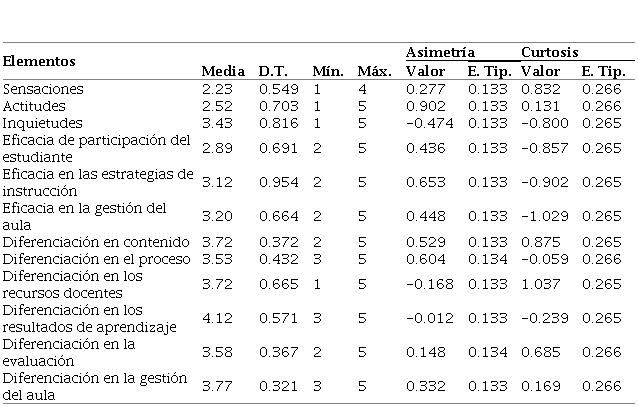Image resolution: width=638 pixels, height=407 pixels.
Task: Select the kurtosis value −1.029
Action: coord(542,216)
